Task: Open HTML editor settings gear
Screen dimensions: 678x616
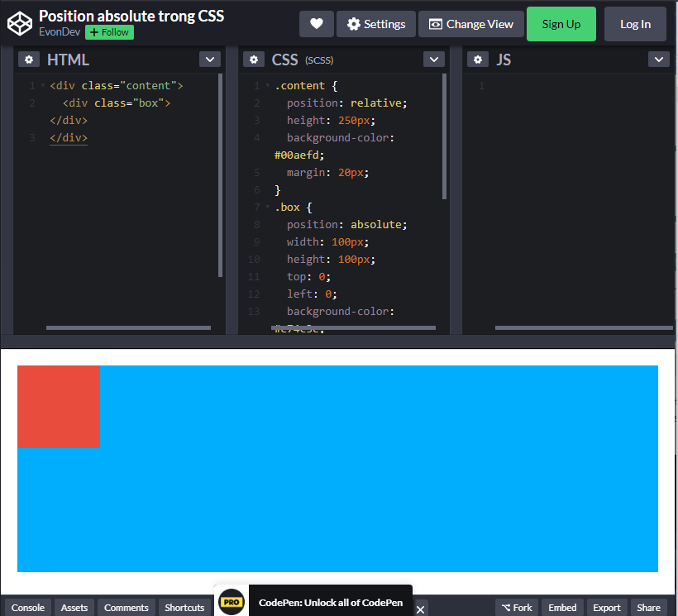Action: click(x=29, y=60)
